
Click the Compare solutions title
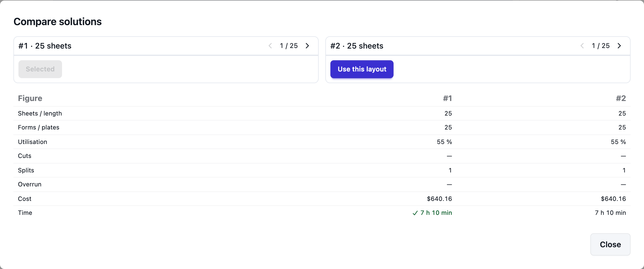pyautogui.click(x=58, y=22)
